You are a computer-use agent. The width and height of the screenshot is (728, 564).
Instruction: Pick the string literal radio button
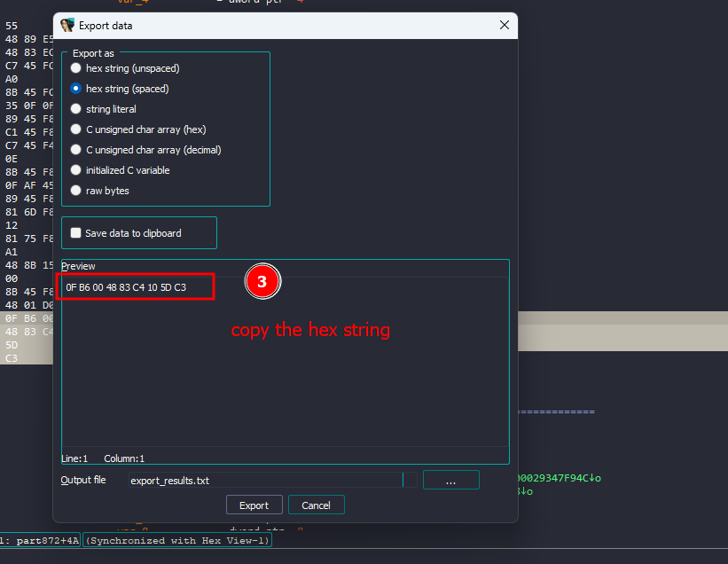coord(76,109)
